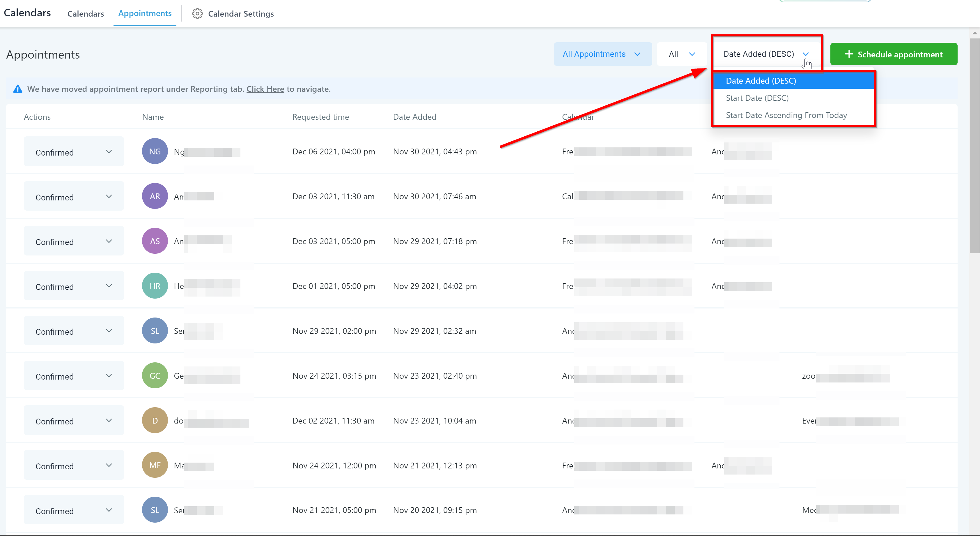The width and height of the screenshot is (980, 536).
Task: Open Confirmed status dropdown for NG row
Action: [x=74, y=152]
